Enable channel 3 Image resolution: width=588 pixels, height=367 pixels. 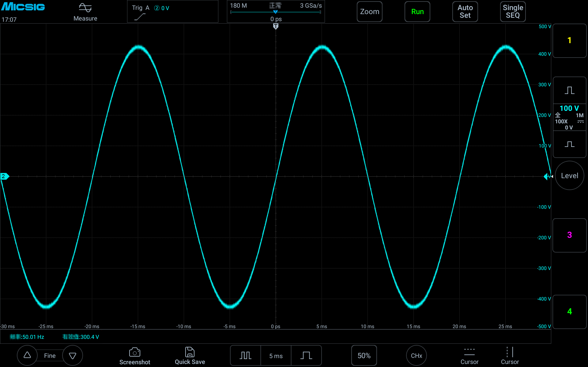[569, 235]
